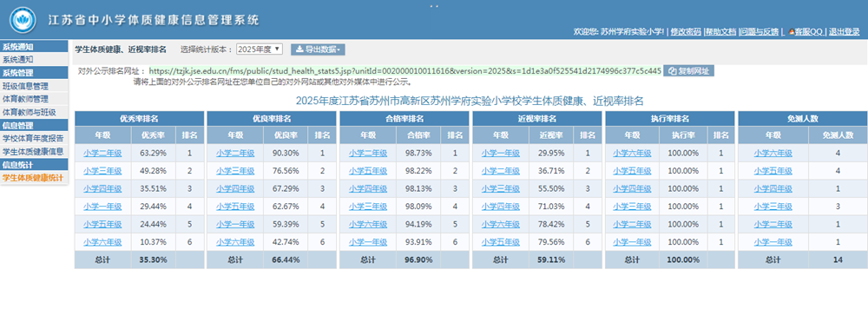868x335 pixels.
Task: Open 小学四年级 link in 免测人数 table
Action: [x=773, y=189]
